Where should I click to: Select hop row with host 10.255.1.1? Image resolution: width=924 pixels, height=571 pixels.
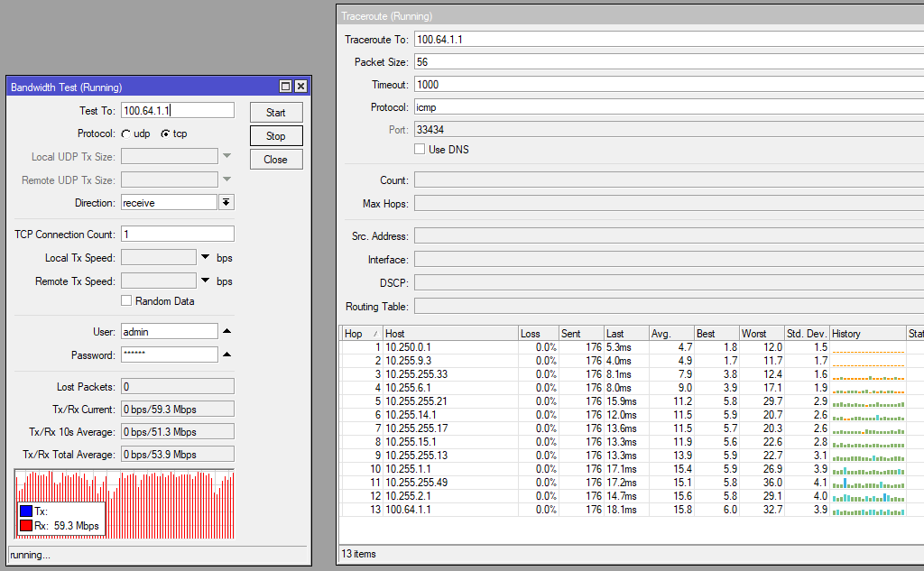(632, 469)
